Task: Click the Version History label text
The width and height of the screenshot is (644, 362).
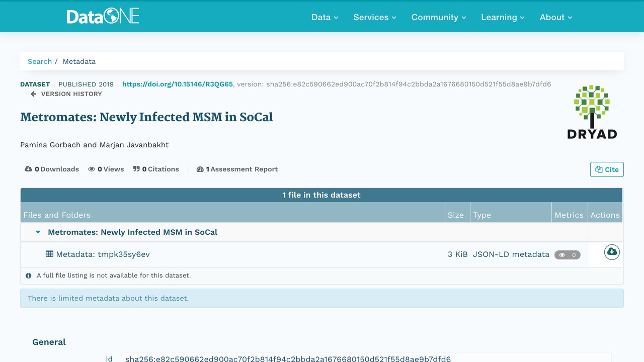Action: click(71, 94)
